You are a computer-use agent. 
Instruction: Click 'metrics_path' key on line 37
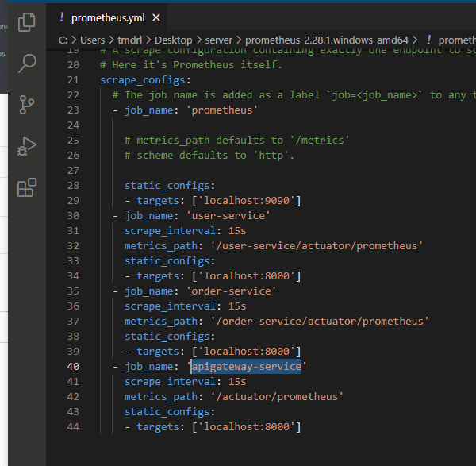click(161, 322)
